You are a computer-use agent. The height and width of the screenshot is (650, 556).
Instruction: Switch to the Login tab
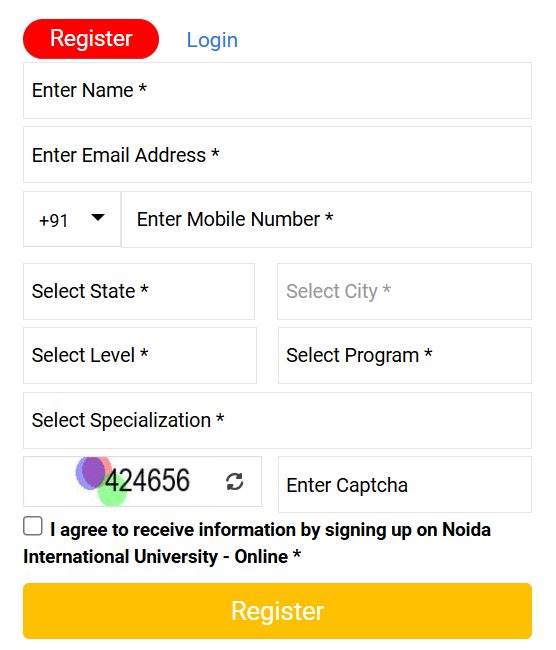tap(212, 40)
